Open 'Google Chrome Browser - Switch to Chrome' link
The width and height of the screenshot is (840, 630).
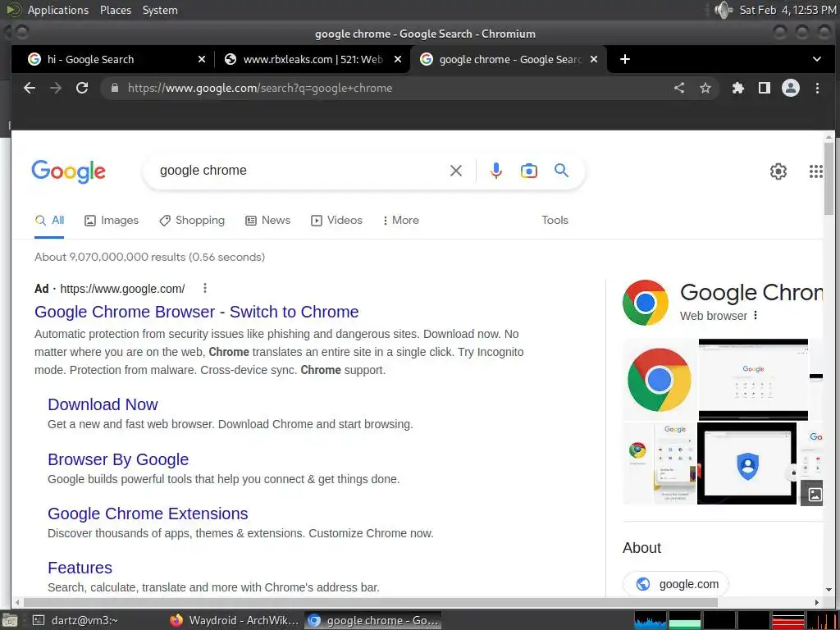click(197, 312)
